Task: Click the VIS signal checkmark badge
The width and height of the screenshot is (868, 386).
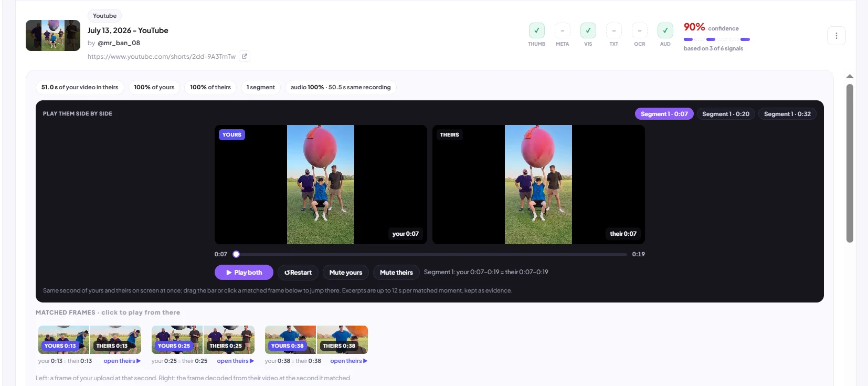Action: click(588, 30)
